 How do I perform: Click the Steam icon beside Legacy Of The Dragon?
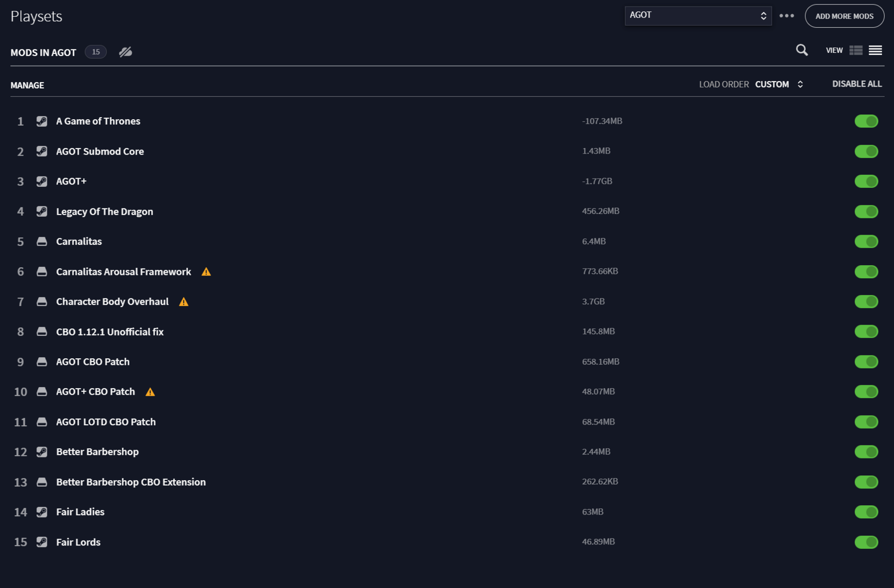(x=42, y=211)
